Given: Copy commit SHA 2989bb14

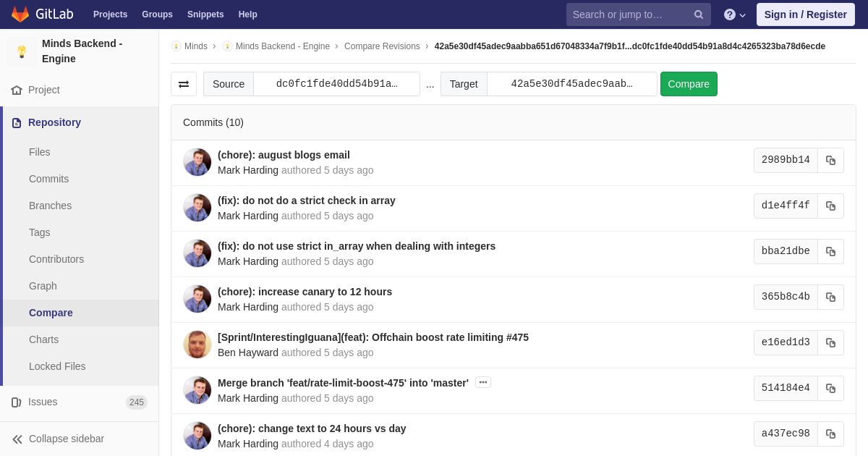Looking at the screenshot, I should click(830, 161).
